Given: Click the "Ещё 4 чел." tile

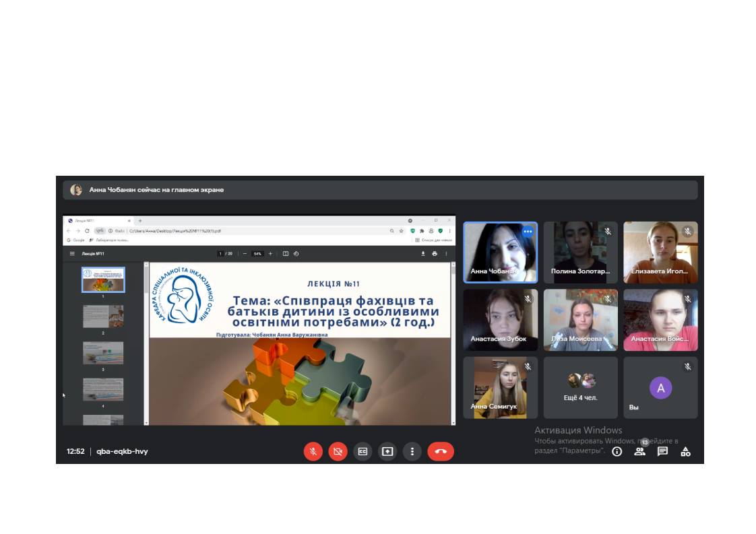Looking at the screenshot, I should click(x=580, y=388).
